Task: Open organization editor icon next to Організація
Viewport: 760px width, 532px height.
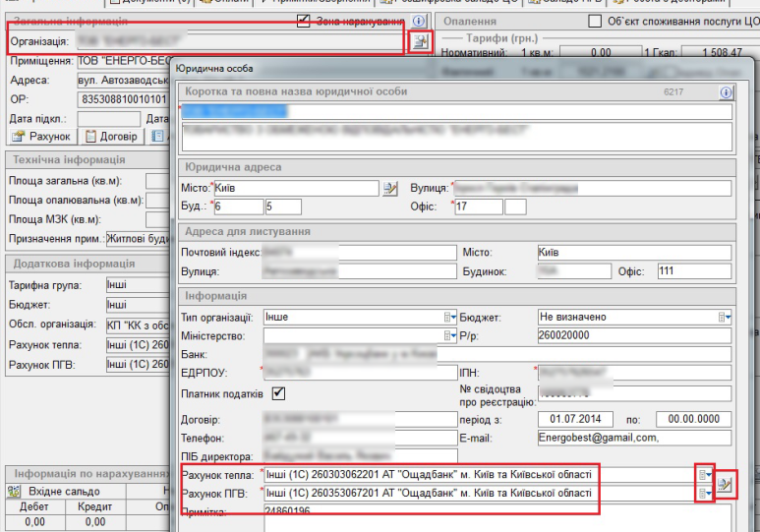Action: tap(420, 41)
